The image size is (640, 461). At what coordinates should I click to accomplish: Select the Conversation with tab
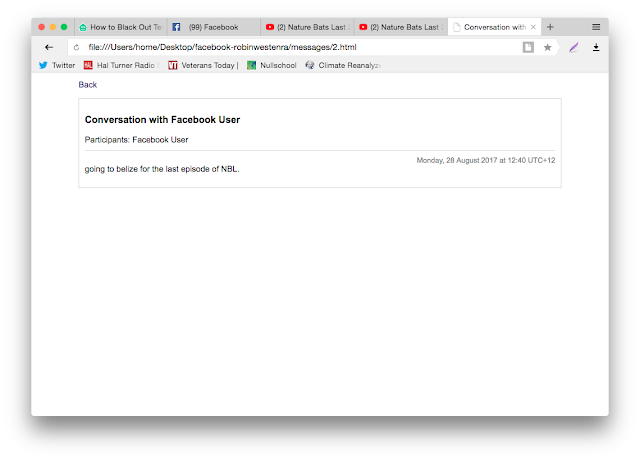[x=494, y=27]
